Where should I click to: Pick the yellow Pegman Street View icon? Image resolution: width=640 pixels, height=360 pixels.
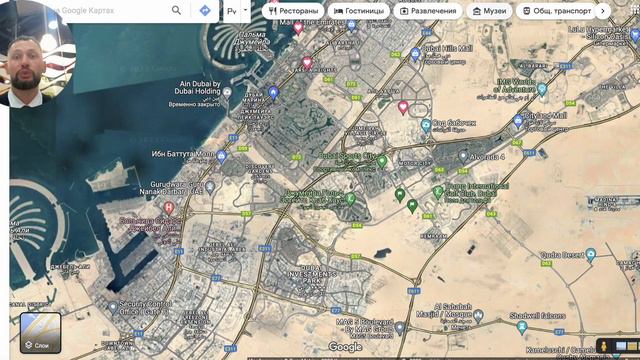point(604,346)
